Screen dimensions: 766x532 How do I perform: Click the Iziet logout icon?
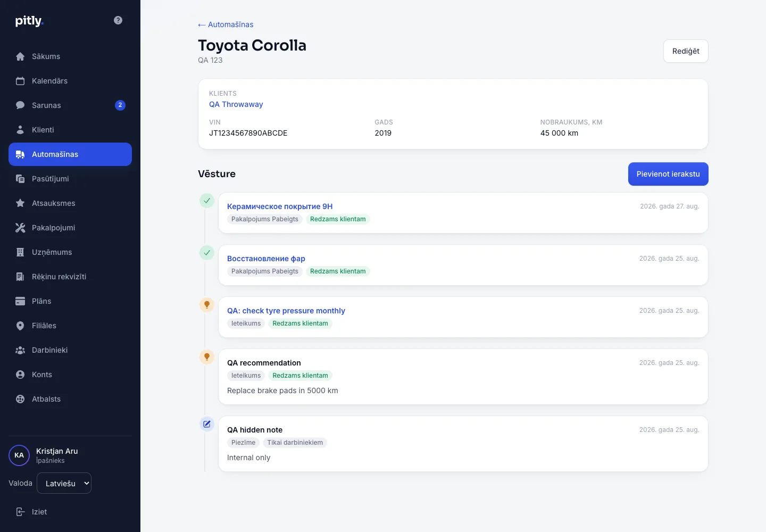coord(20,512)
